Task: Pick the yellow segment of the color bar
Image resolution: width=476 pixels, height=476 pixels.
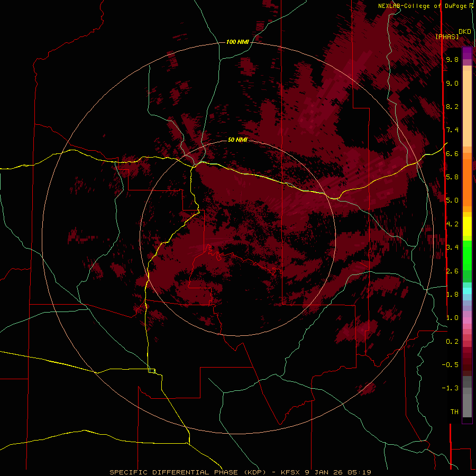Action: [x=467, y=226]
